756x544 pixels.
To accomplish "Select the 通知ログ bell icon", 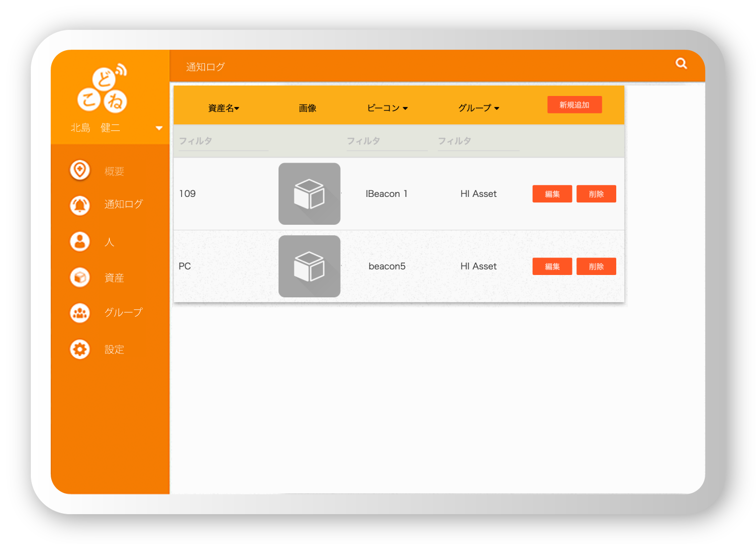I will [80, 205].
